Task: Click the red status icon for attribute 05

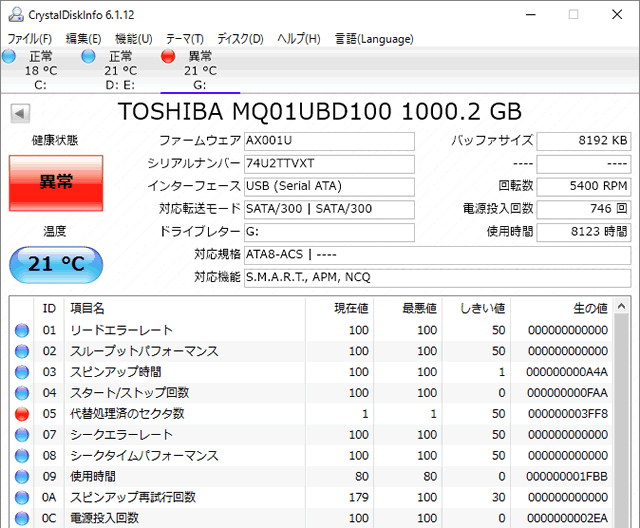Action: tap(22, 414)
